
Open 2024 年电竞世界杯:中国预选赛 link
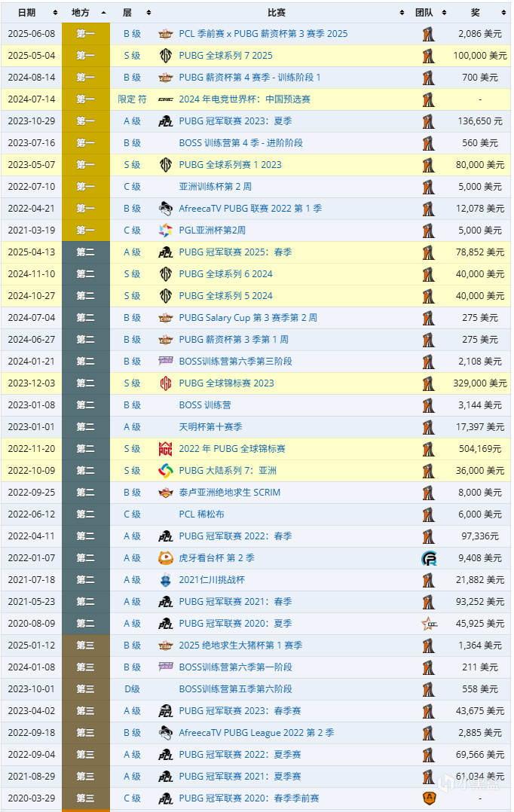pos(244,99)
